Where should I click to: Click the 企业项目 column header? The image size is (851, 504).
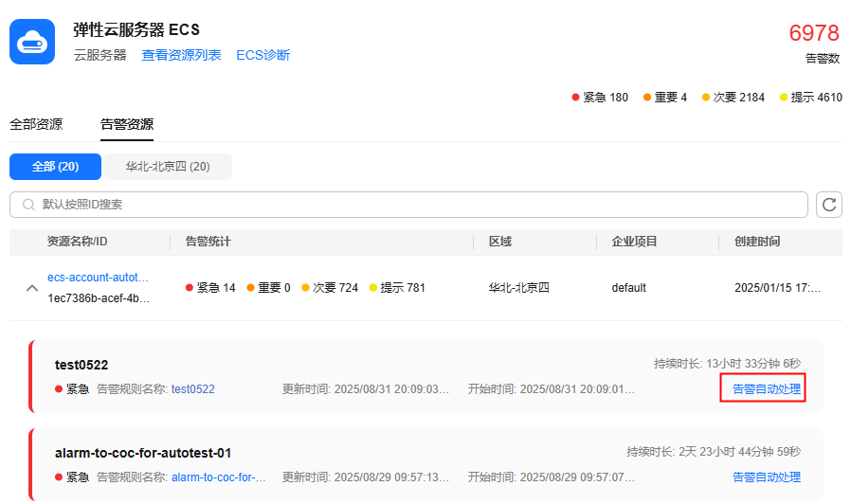coord(634,242)
